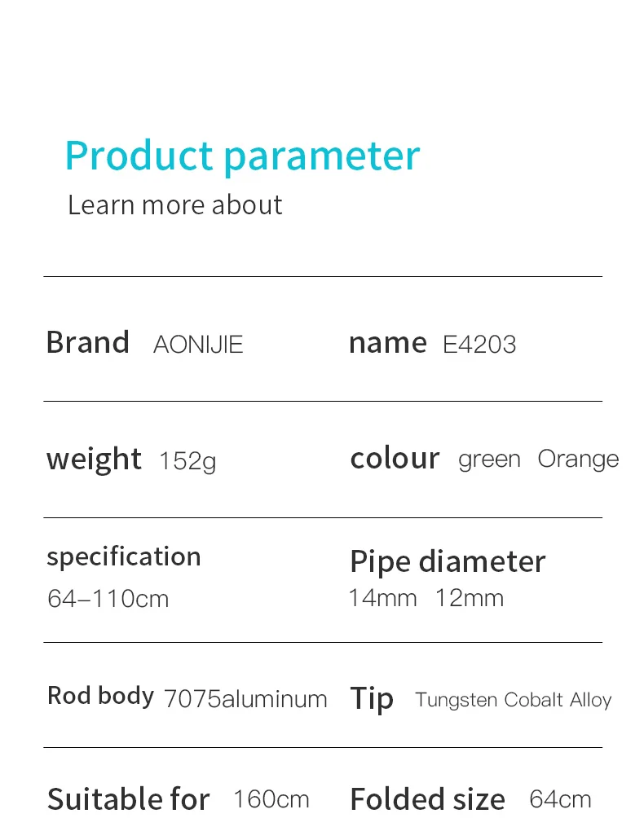This screenshot has width=644, height=840.
Task: Click the Tungsten Cobalt Alloy text
Action: click(x=513, y=700)
